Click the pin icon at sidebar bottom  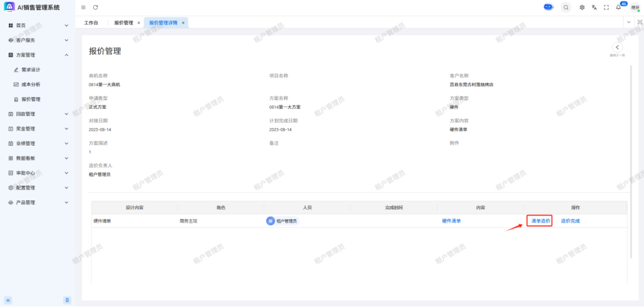(x=67, y=300)
